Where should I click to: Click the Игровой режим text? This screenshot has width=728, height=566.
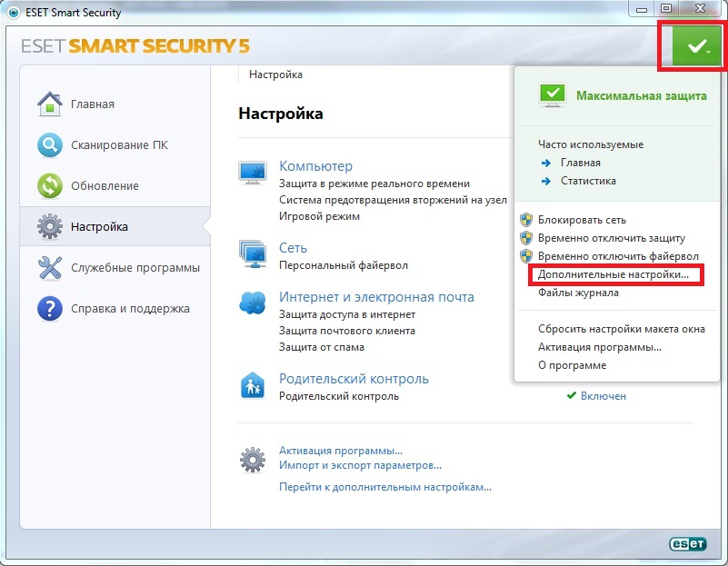click(x=319, y=216)
